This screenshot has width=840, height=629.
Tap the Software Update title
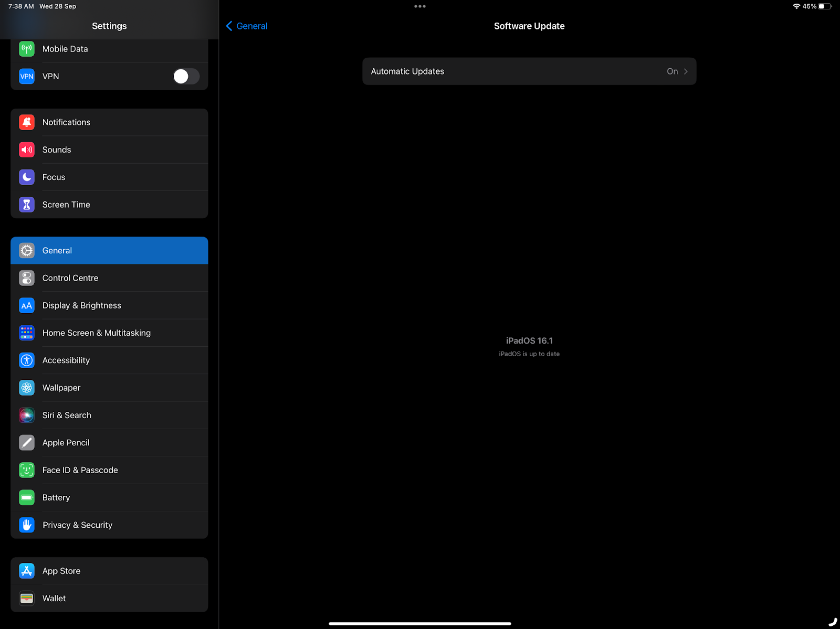click(529, 26)
